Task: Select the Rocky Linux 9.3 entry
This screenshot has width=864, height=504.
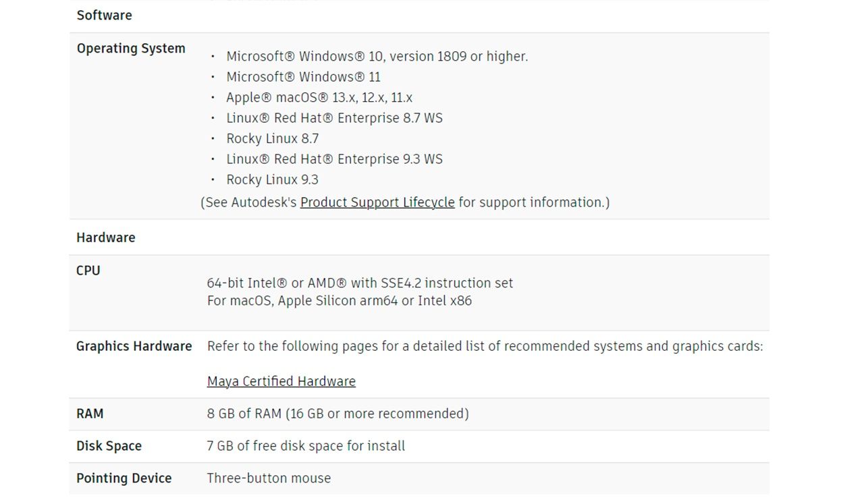Action: (x=272, y=180)
